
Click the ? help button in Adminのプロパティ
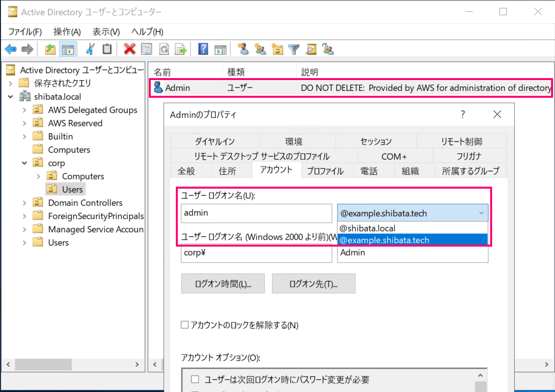[463, 114]
